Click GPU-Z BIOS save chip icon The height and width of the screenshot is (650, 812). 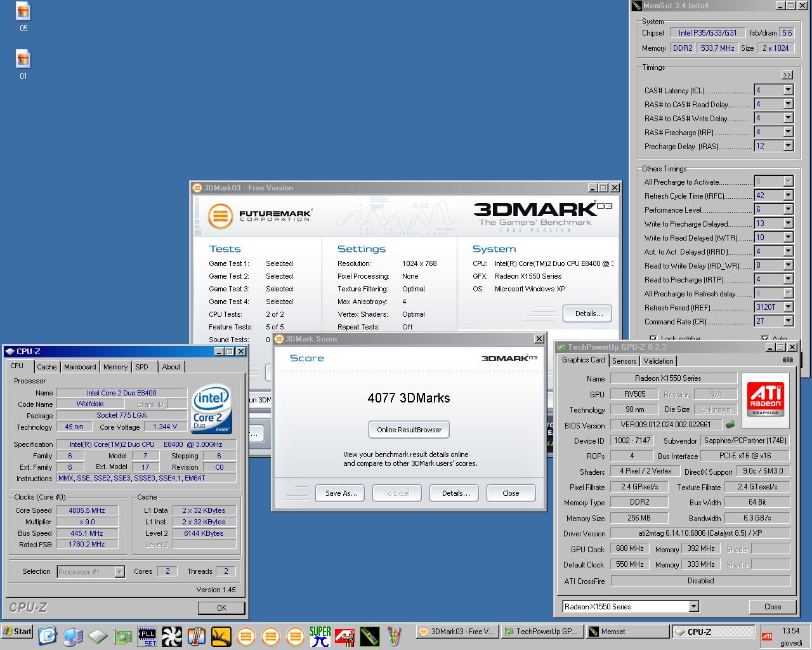tap(730, 424)
